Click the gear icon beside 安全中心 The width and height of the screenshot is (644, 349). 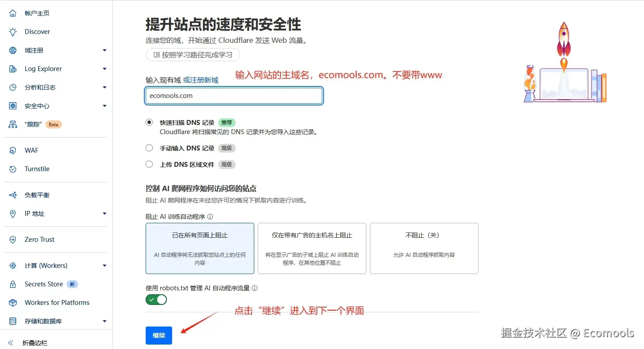(13, 106)
